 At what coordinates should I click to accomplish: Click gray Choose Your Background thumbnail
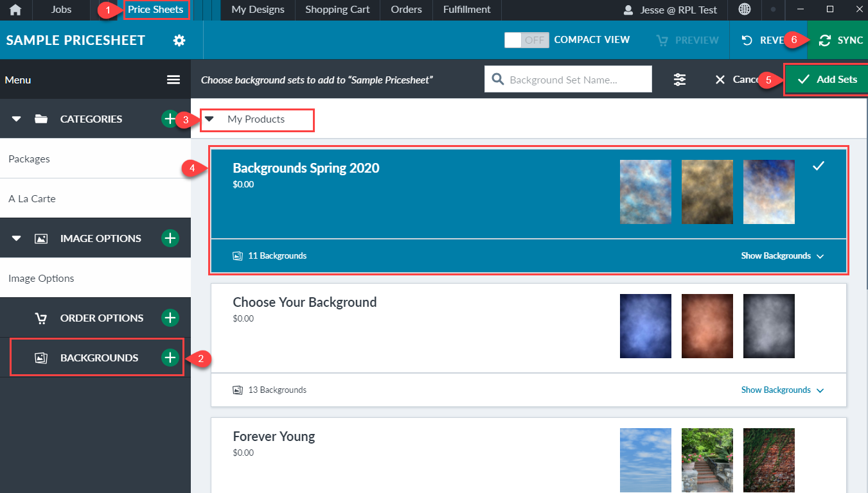[769, 326]
